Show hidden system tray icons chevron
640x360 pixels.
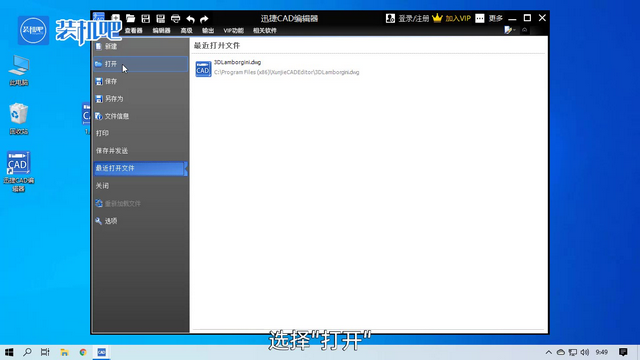[549, 352]
